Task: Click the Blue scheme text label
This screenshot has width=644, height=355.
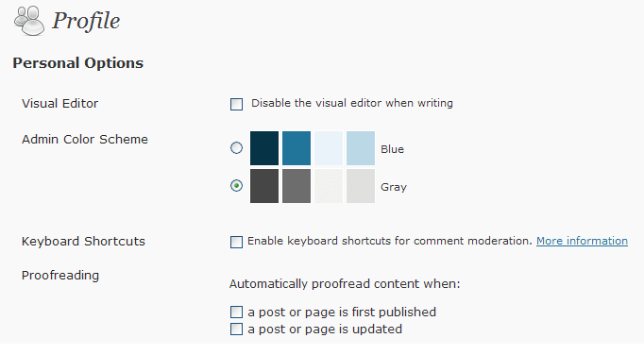Action: click(392, 149)
